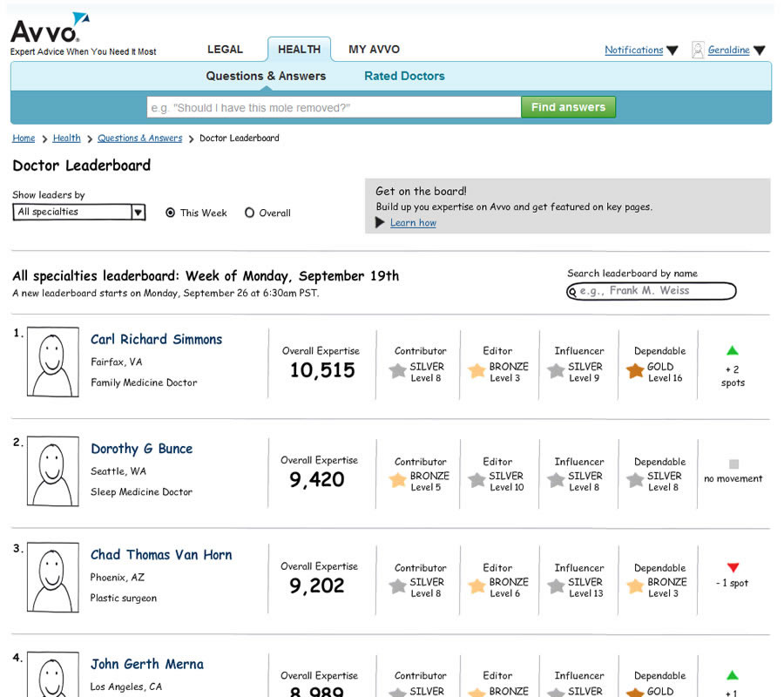Viewport: 784px width, 697px height.
Task: Go to Questions & Answers breadcrumb link
Action: (140, 138)
